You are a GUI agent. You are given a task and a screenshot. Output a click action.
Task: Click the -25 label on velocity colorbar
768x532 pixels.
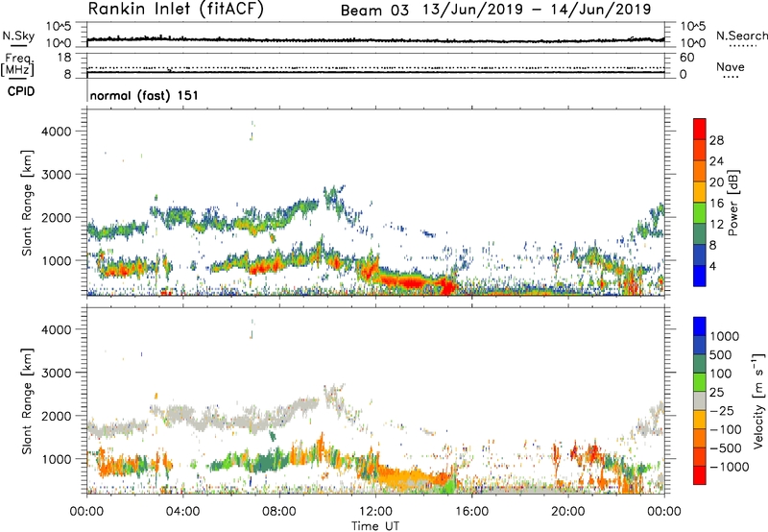(x=722, y=410)
